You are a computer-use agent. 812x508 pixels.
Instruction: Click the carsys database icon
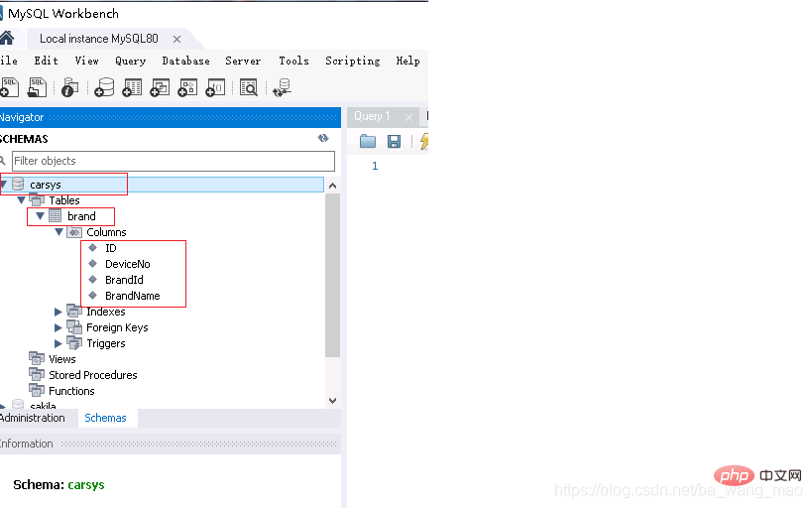point(18,184)
